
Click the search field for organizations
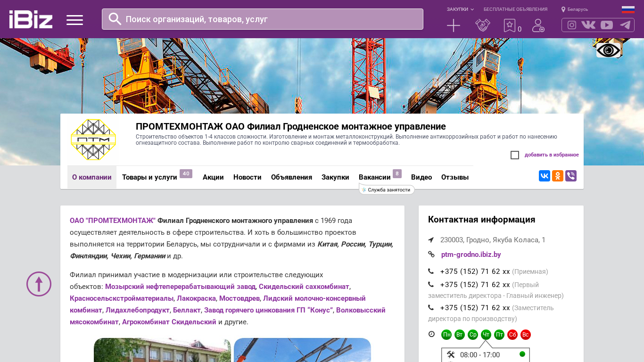coord(263,19)
